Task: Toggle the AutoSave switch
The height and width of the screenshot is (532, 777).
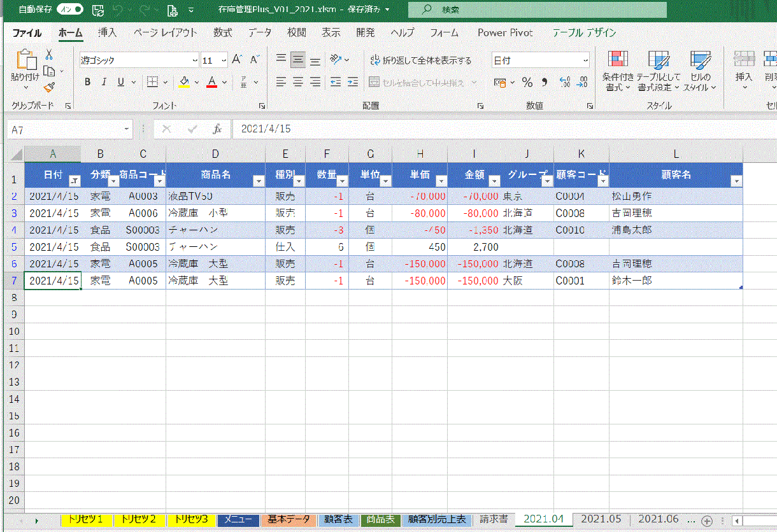Action: (x=70, y=10)
